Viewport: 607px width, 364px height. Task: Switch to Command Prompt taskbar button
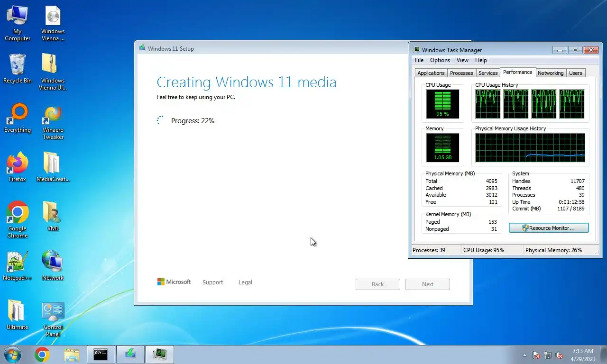tap(101, 355)
